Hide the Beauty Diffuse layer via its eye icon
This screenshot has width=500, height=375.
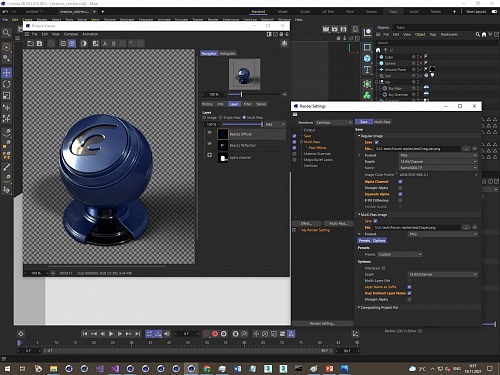coord(209,133)
